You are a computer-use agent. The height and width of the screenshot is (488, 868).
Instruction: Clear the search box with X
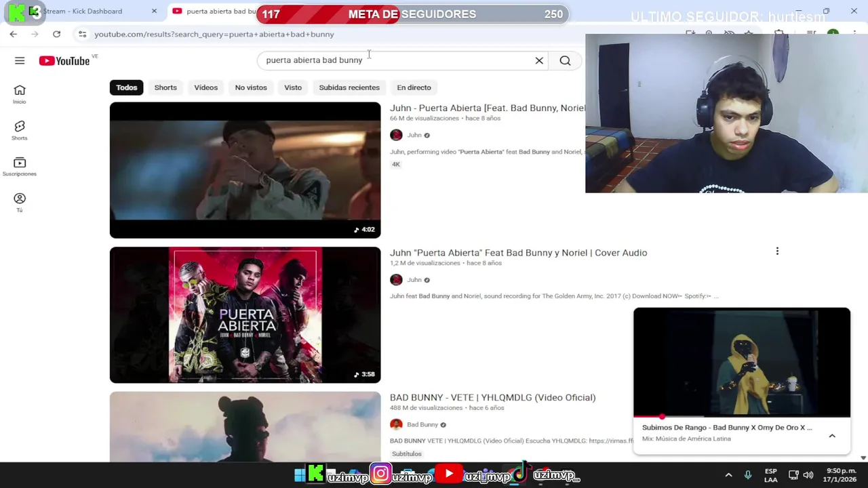click(539, 61)
